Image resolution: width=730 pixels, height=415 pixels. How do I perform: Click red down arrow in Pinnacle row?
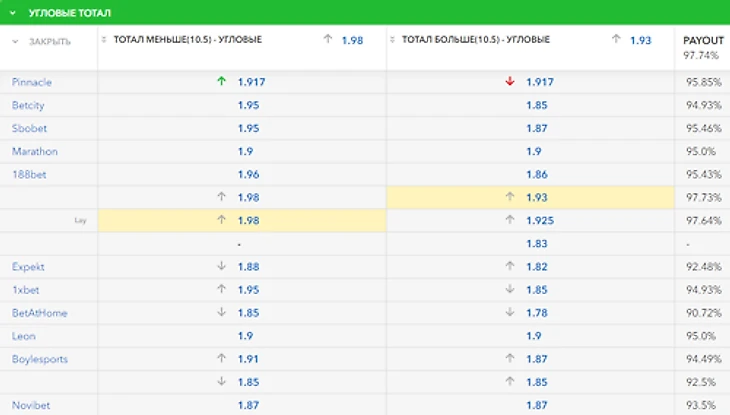[509, 81]
